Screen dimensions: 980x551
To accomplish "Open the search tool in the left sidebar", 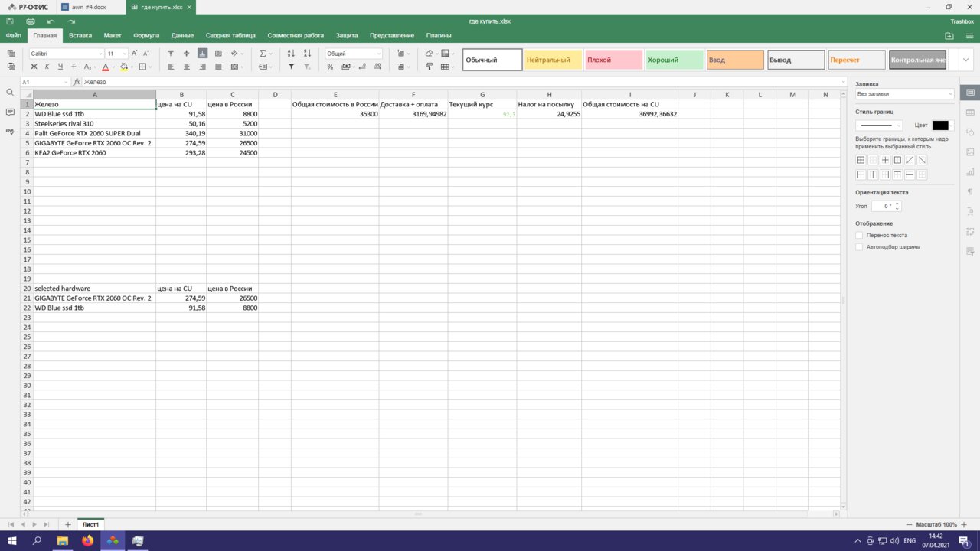I will tap(10, 92).
